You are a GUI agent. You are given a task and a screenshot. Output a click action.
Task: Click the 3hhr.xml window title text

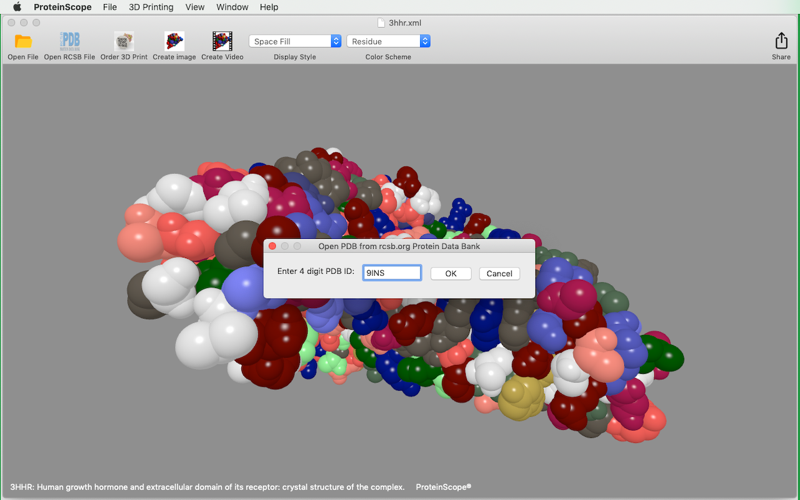pyautogui.click(x=405, y=23)
